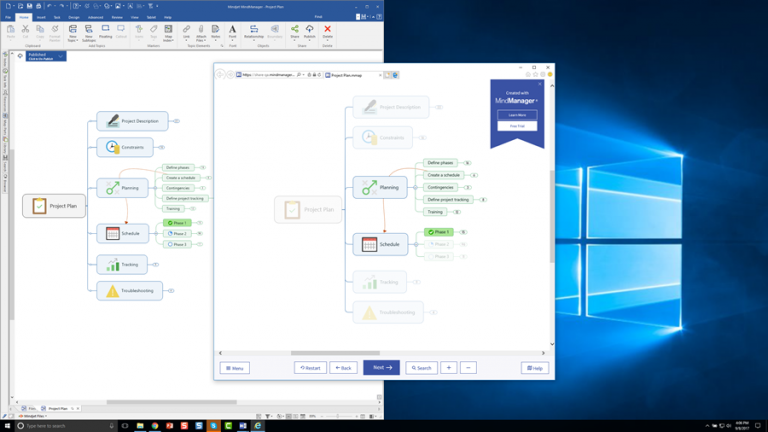Open the Notes tool in ribbon
The image size is (768, 432).
(x=216, y=31)
